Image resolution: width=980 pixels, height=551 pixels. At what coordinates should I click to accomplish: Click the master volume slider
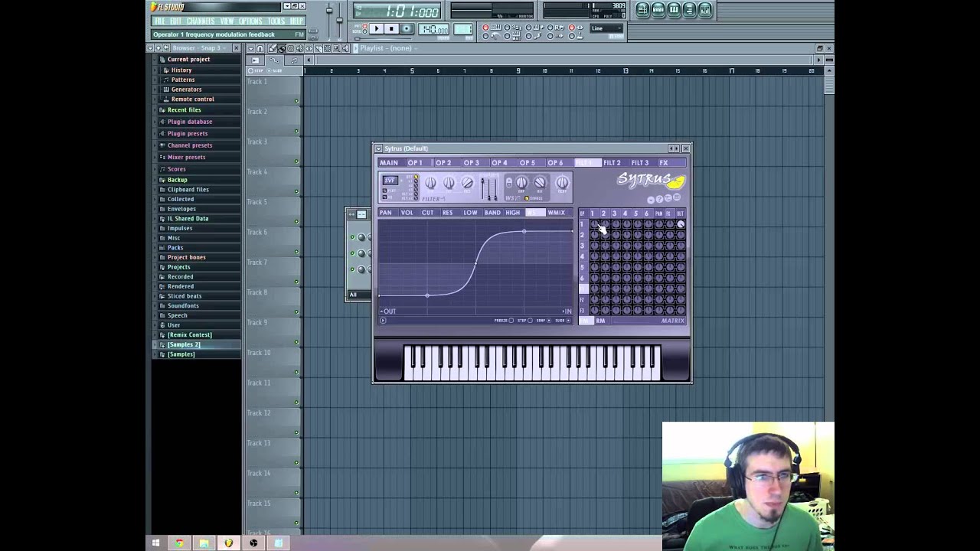coord(330,11)
